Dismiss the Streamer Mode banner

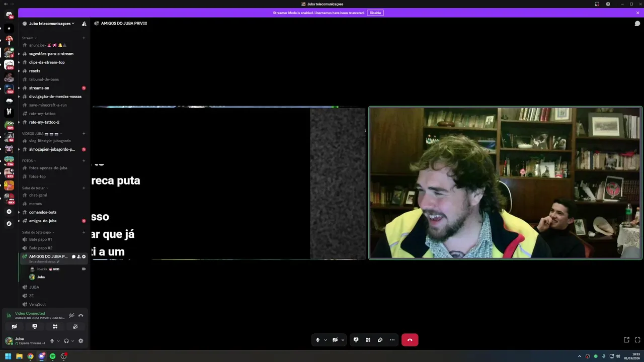(637, 13)
